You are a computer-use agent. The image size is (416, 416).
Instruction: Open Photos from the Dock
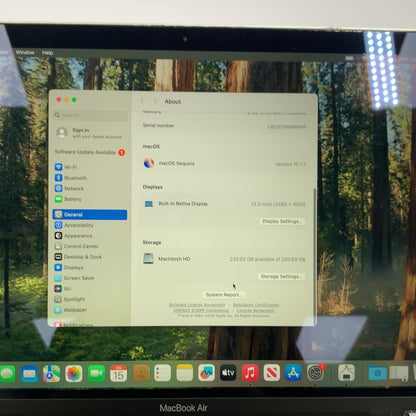click(74, 373)
